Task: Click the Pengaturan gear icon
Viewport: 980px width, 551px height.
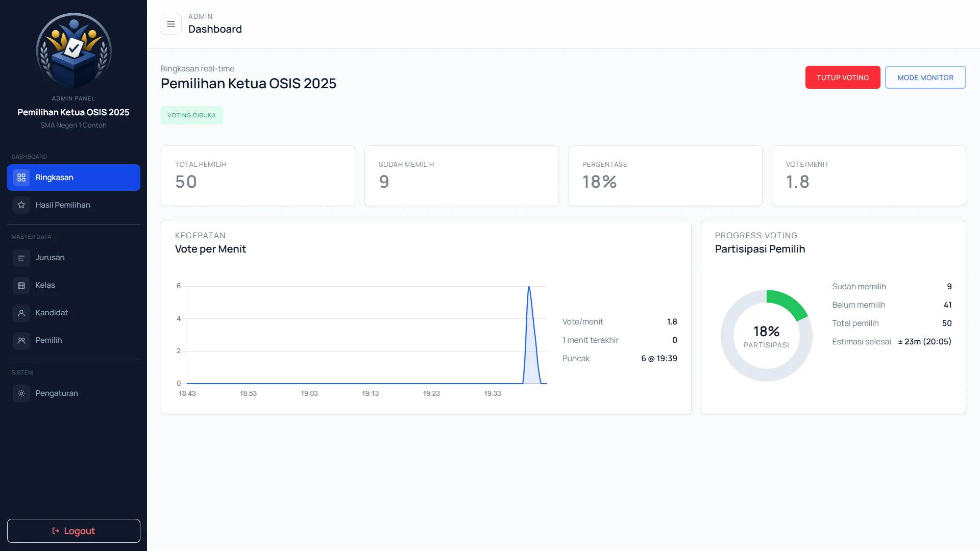Action: pyautogui.click(x=21, y=394)
